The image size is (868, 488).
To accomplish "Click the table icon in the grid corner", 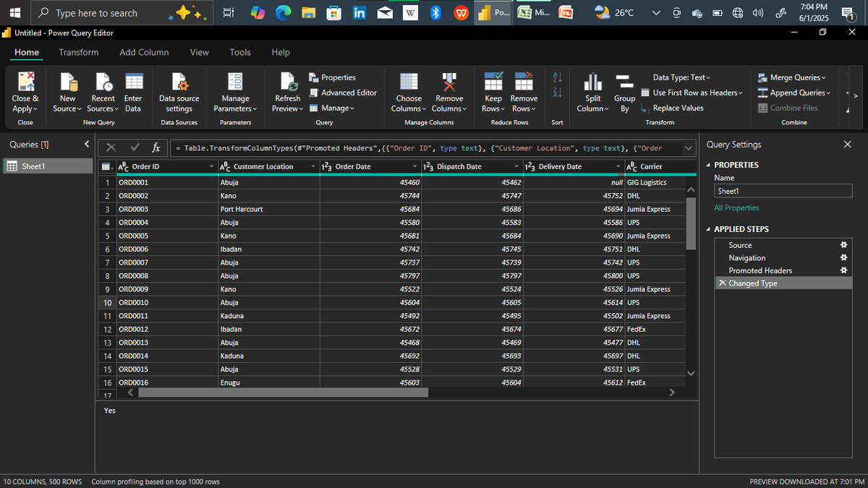I will 107,166.
